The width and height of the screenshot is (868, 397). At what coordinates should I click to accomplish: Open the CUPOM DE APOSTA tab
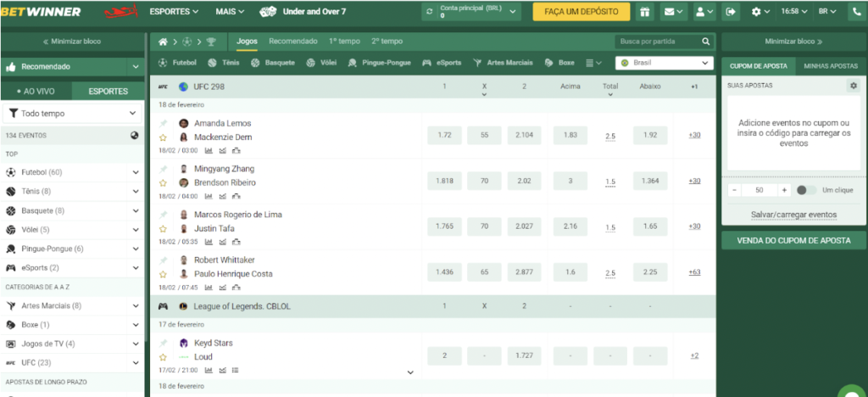[x=759, y=66]
